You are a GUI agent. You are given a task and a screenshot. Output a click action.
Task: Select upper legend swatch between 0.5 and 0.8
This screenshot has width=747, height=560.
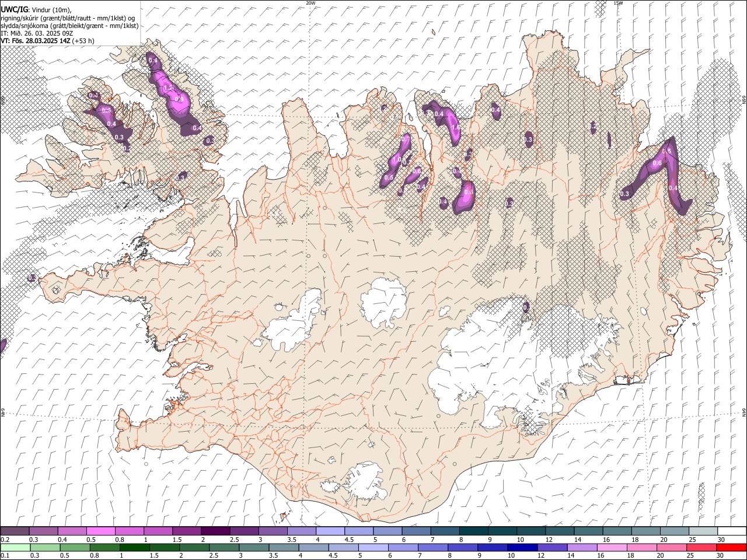(x=101, y=531)
